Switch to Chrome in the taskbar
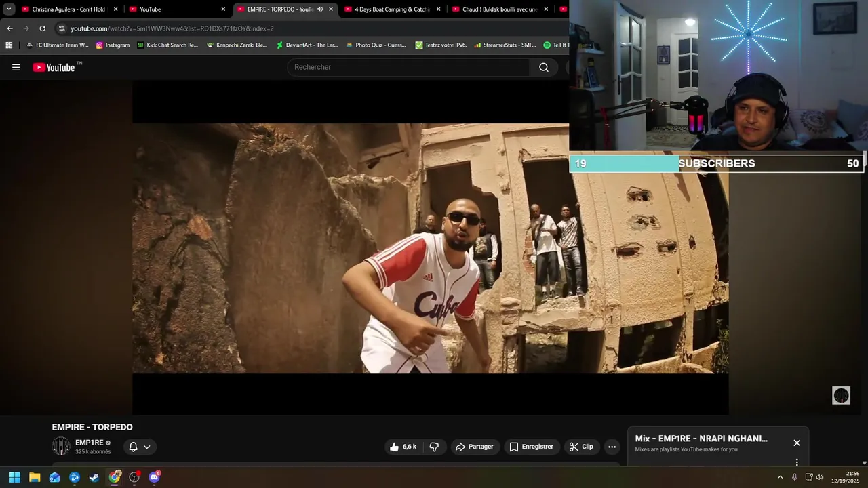 click(115, 477)
